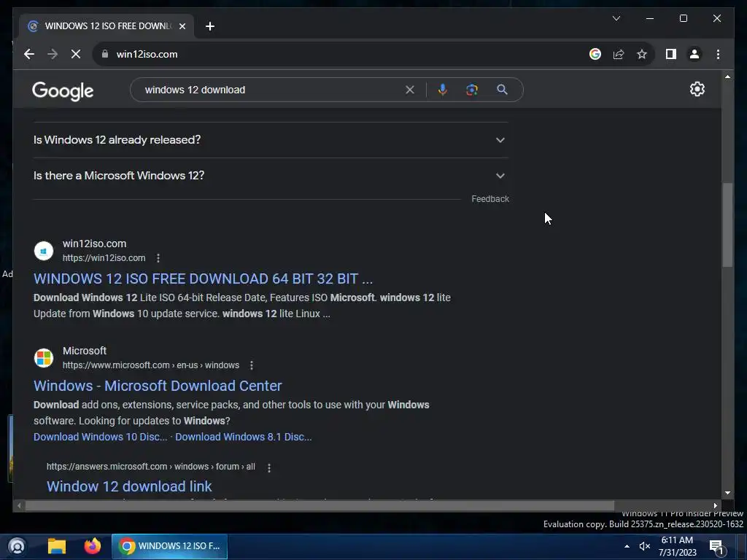Image resolution: width=747 pixels, height=560 pixels.
Task: Open 'Windows - Microsoft Download Center' link
Action: (x=158, y=386)
